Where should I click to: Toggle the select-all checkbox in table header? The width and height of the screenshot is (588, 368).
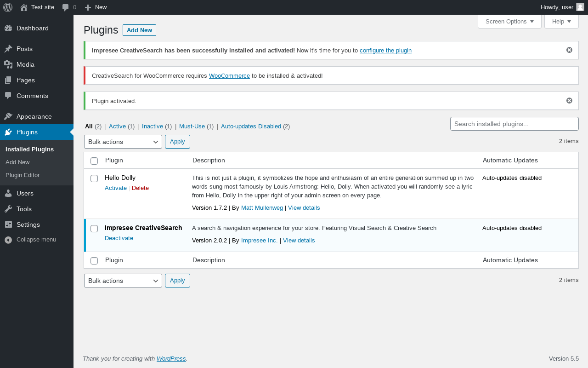(94, 161)
